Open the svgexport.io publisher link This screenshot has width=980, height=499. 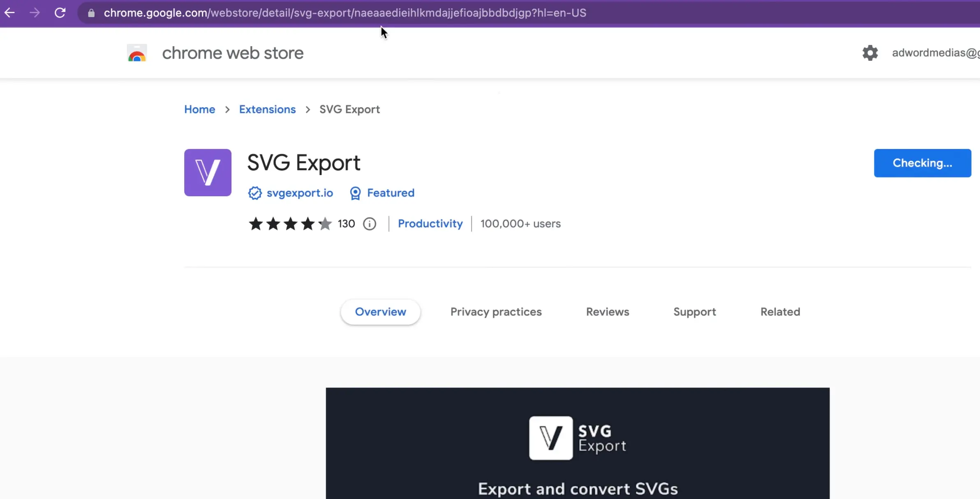click(x=299, y=193)
